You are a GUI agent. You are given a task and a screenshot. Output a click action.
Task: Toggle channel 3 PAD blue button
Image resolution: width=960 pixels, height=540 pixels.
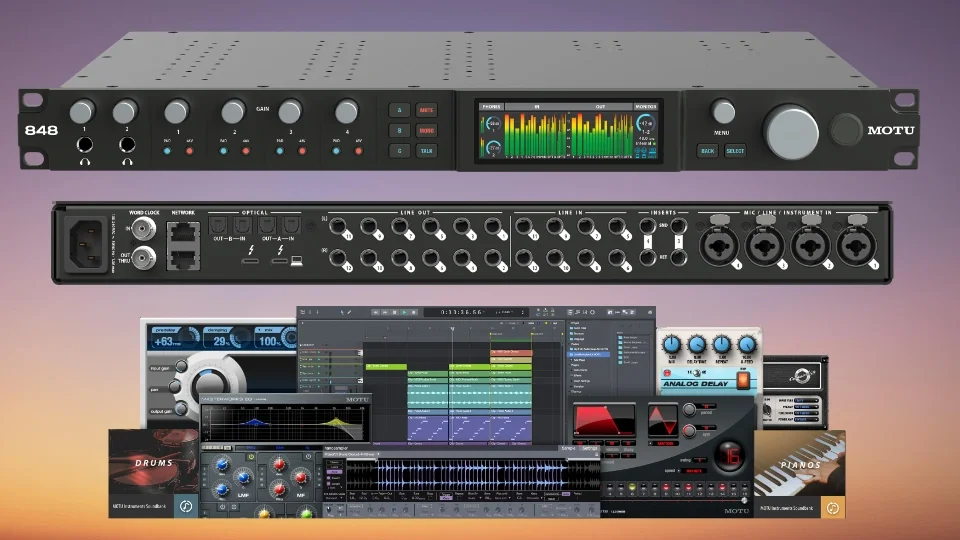point(280,151)
